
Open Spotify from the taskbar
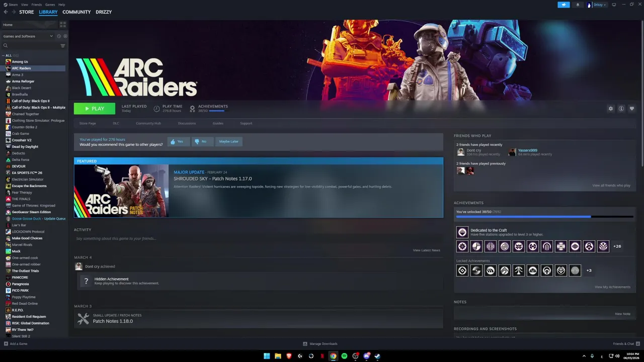[x=344, y=356]
